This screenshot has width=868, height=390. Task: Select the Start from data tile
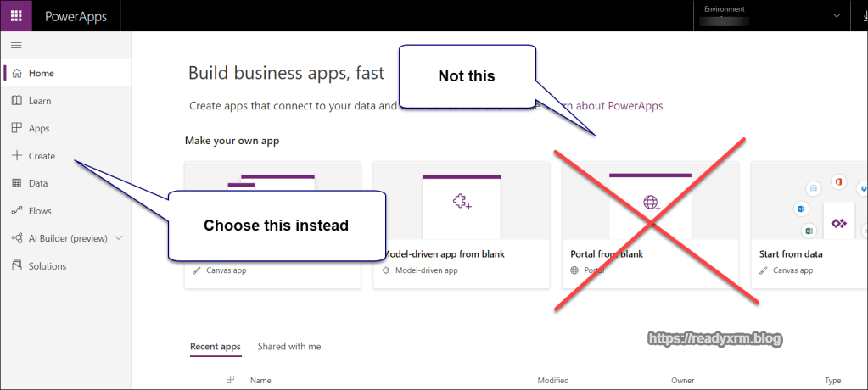click(809, 225)
